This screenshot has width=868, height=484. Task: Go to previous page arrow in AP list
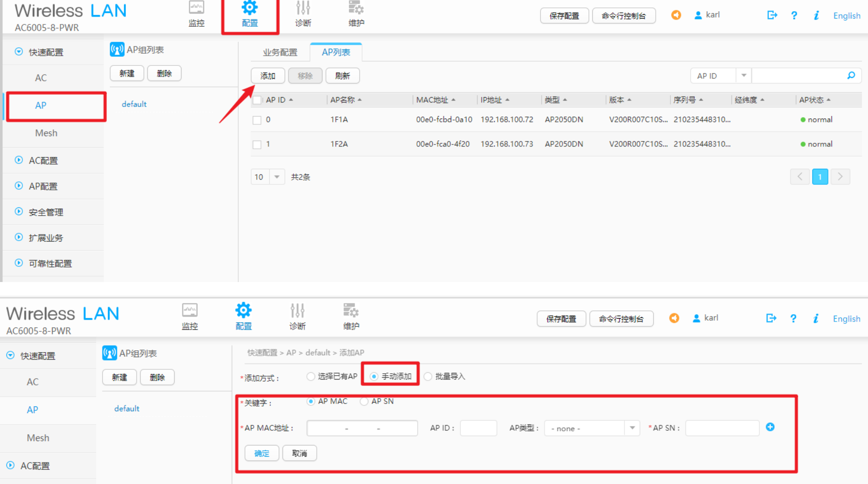(x=800, y=177)
